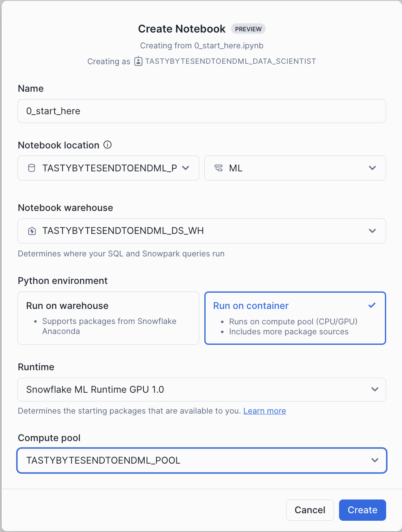Click the checkmark on Run on container
This screenshot has height=532, width=402.
click(372, 305)
